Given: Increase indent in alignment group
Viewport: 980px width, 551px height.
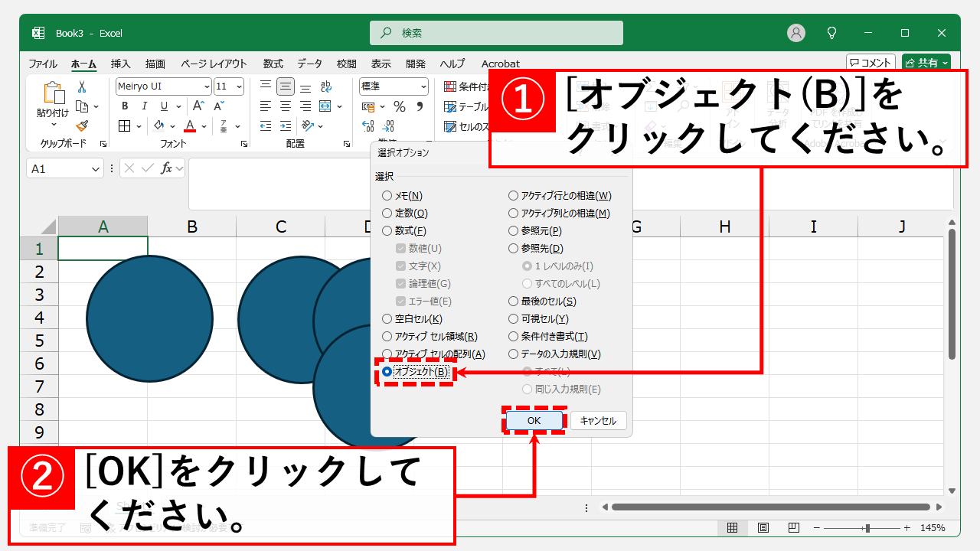Looking at the screenshot, I should click(286, 126).
